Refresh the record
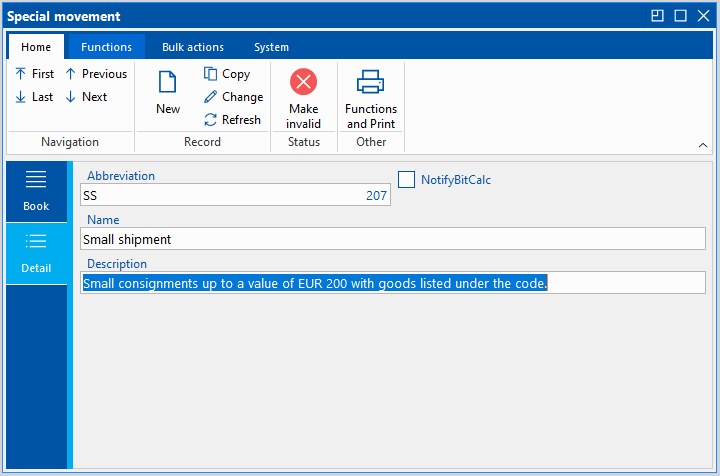This screenshot has width=720, height=476. (233, 120)
